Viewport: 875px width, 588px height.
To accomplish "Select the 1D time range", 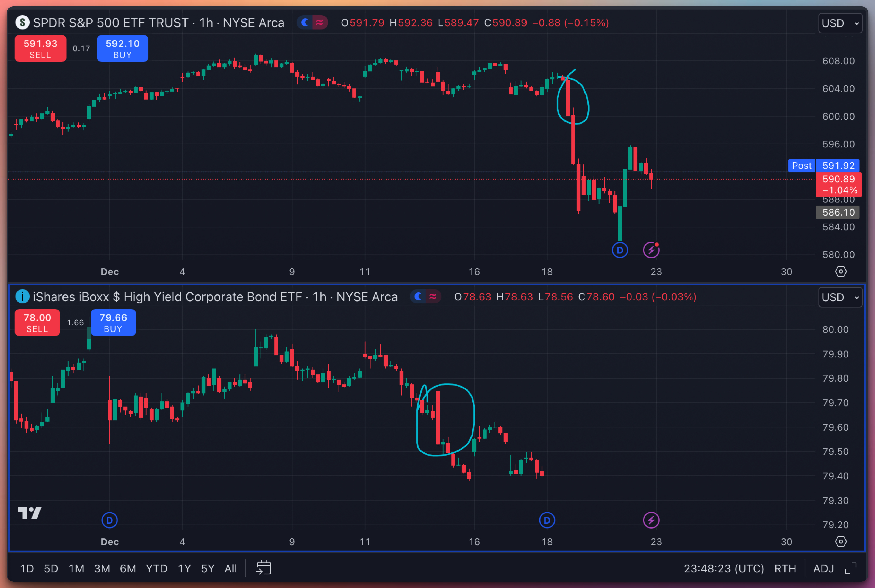I will [27, 569].
